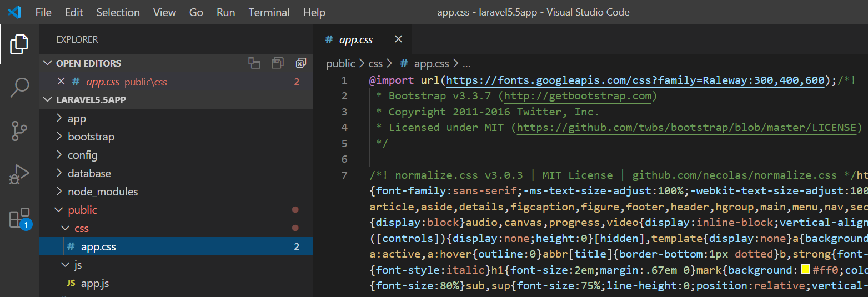Toggle vertical/horizontal editor layout icon
The width and height of the screenshot is (868, 297).
point(254,63)
